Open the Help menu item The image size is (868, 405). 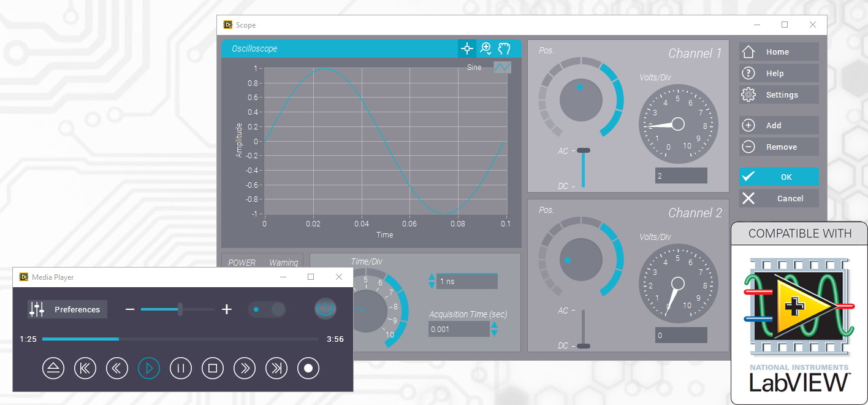[x=779, y=73]
